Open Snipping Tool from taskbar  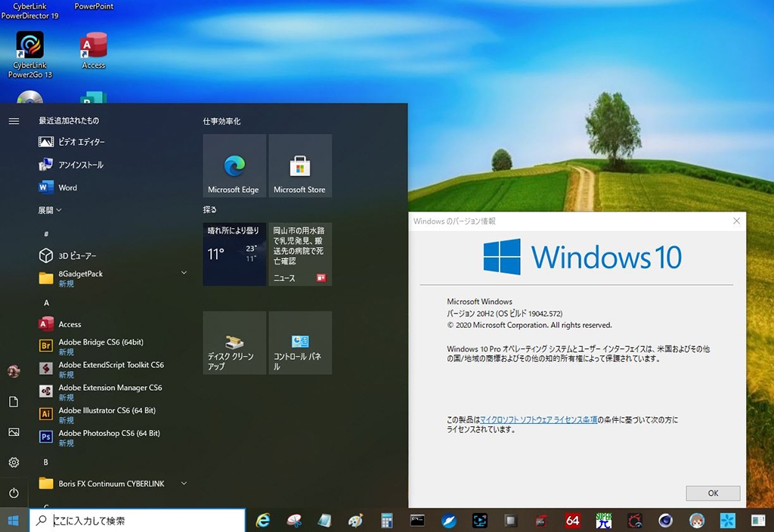coord(294,521)
